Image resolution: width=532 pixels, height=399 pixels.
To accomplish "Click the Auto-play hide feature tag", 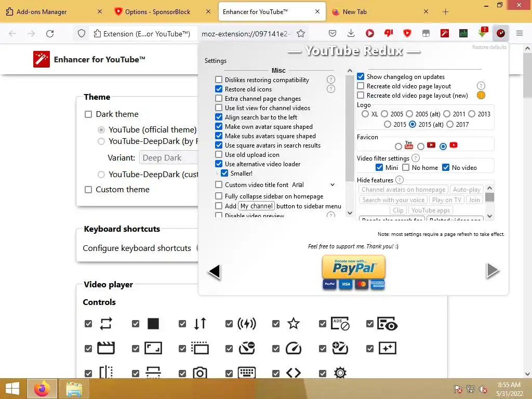I will [467, 190].
